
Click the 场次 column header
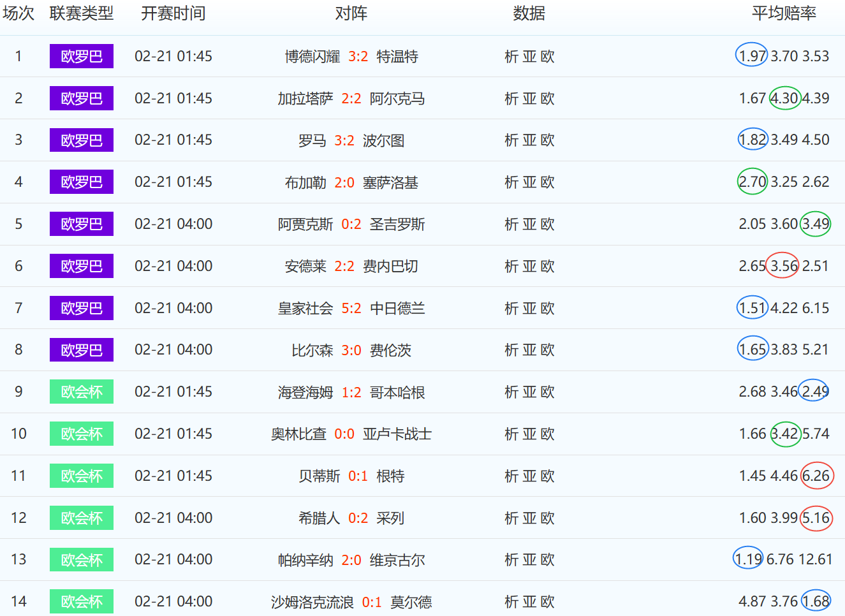[18, 13]
